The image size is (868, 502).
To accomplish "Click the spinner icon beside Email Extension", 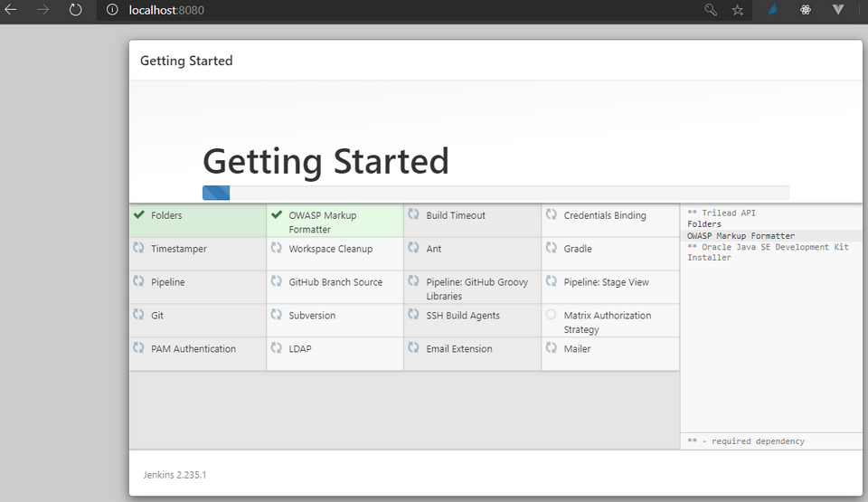I will click(413, 346).
